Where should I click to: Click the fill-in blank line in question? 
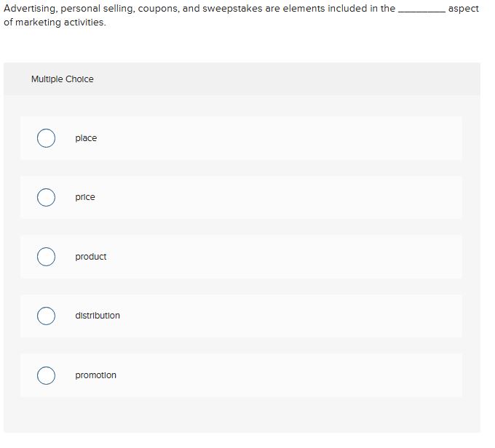coord(421,10)
